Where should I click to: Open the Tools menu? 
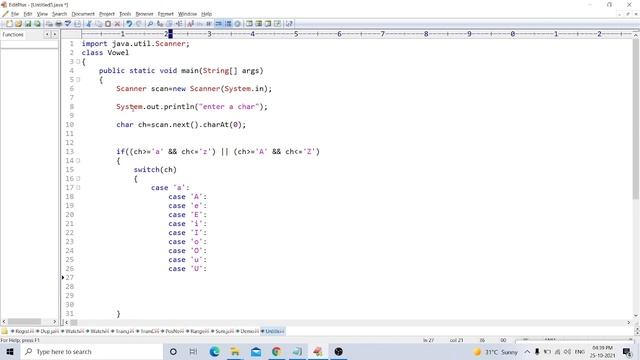coord(125,14)
